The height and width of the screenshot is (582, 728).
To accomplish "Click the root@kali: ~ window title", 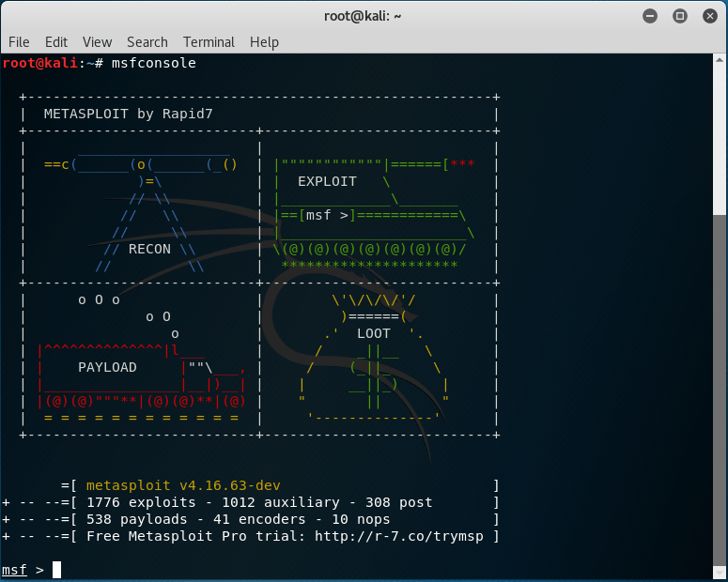I will (363, 16).
